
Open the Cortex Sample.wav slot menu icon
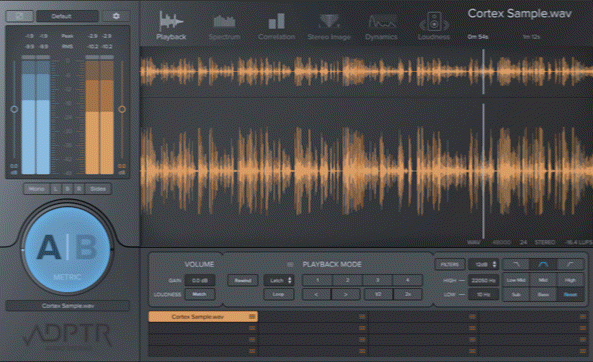(252, 317)
